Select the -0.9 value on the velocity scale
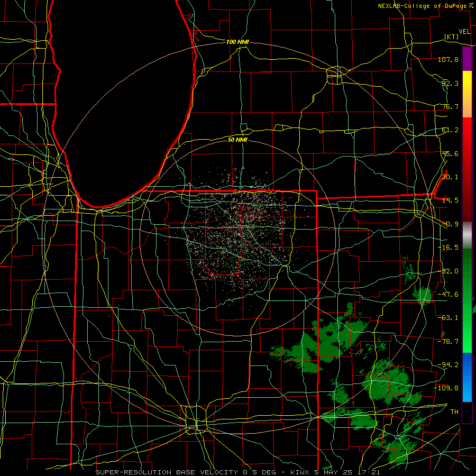Image resolution: width=476 pixels, height=476 pixels. tap(450, 224)
